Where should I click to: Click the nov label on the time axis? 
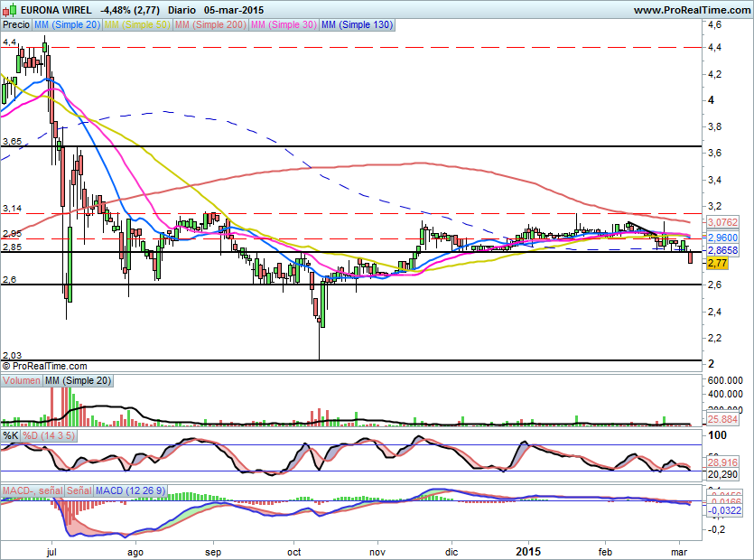click(x=377, y=552)
